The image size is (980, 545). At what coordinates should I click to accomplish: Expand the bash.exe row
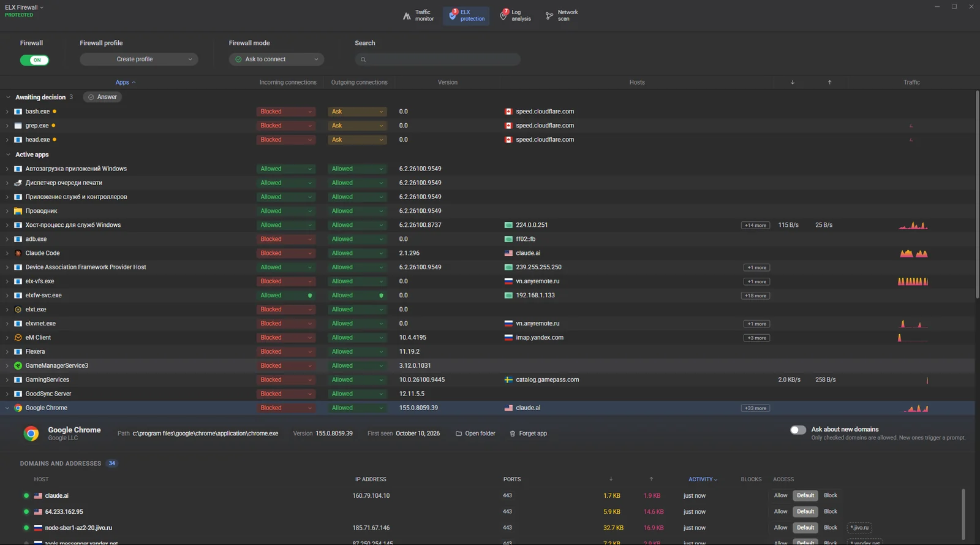click(7, 112)
